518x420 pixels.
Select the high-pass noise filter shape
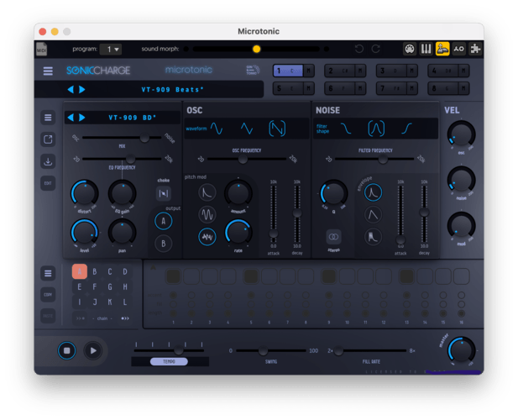pyautogui.click(x=406, y=129)
